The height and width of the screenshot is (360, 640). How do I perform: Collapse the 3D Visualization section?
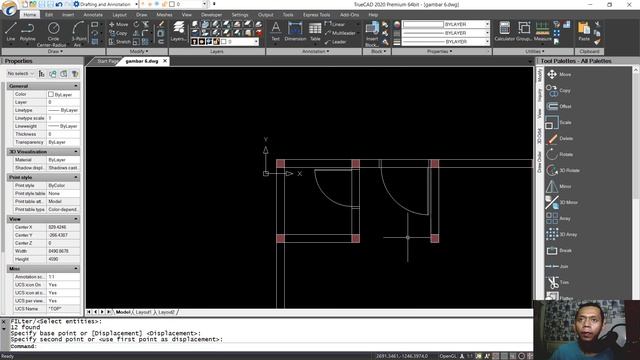click(x=76, y=151)
